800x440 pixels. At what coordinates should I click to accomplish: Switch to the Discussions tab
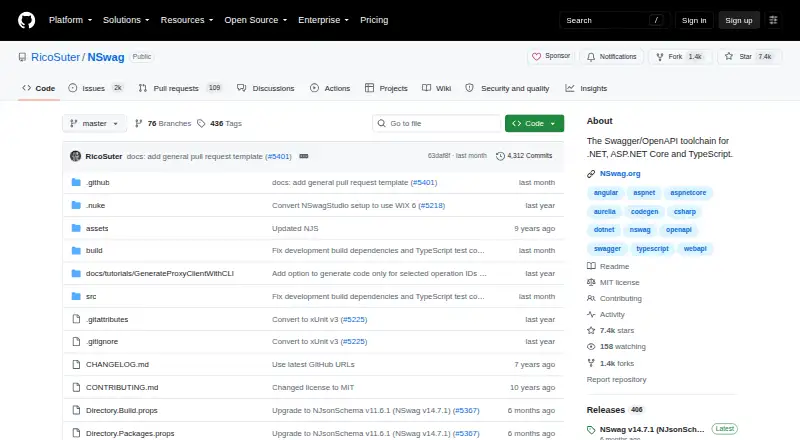[x=266, y=88]
